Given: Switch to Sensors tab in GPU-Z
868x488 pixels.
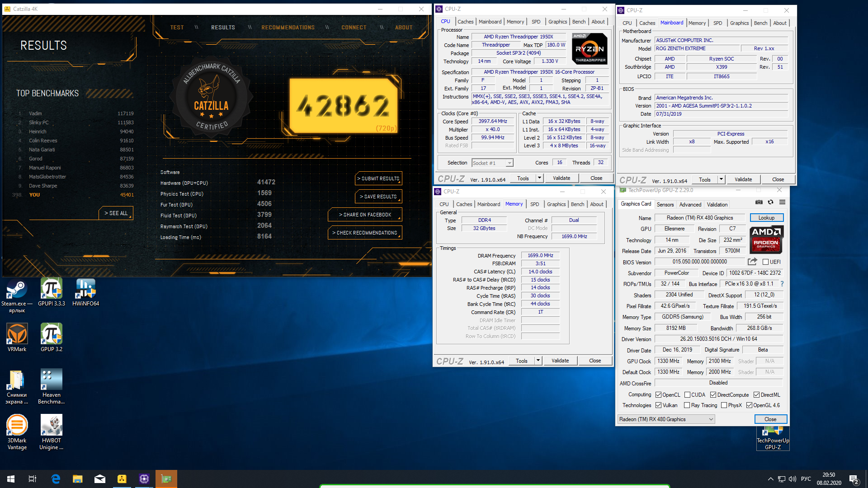Looking at the screenshot, I should click(665, 205).
